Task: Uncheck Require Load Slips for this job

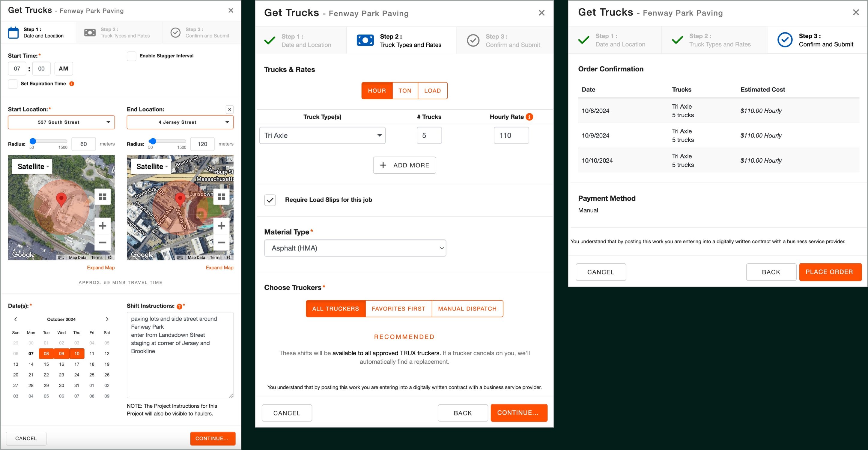Action: tap(270, 200)
